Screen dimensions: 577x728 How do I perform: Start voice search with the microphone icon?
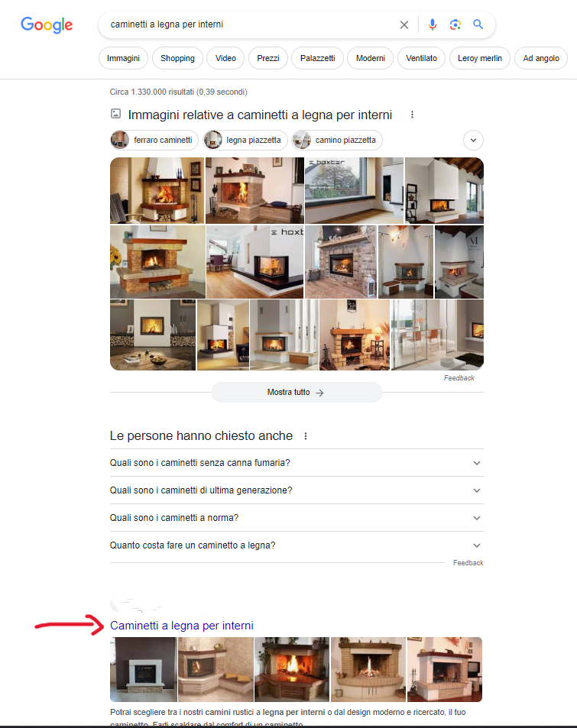(432, 24)
